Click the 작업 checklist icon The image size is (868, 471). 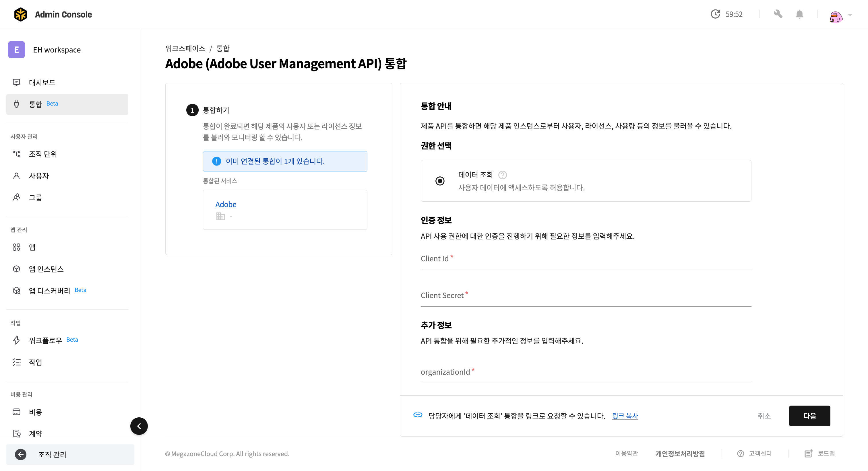tap(17, 362)
